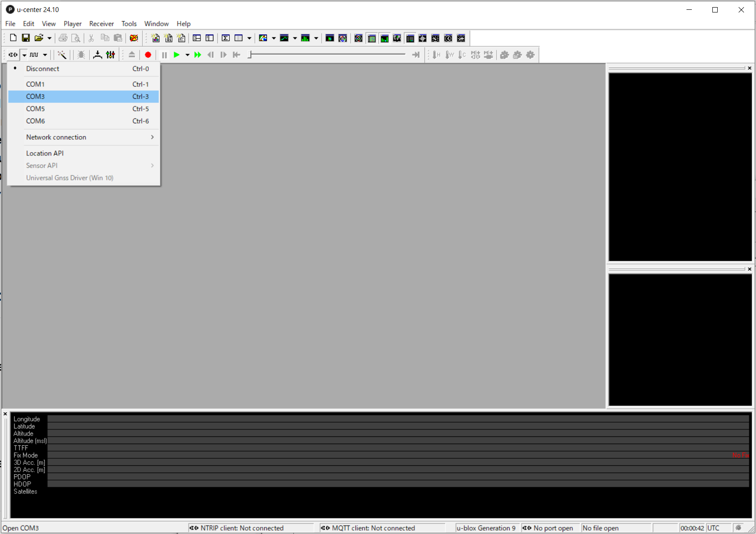Open the Tools menu

click(129, 24)
